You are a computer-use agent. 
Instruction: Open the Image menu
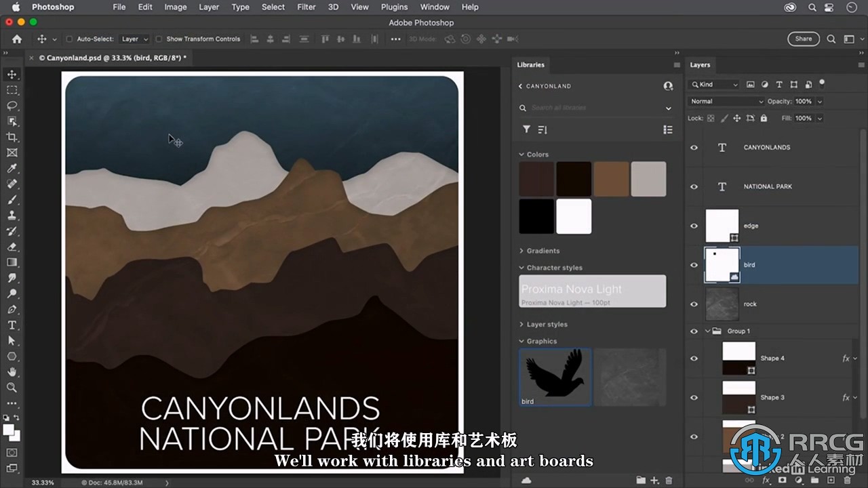point(176,7)
